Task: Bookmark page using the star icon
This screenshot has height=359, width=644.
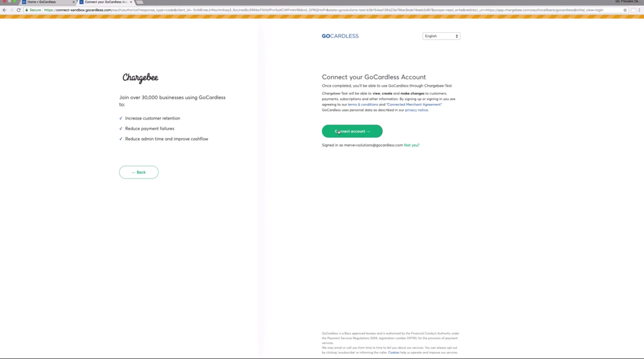Action: 625,10
